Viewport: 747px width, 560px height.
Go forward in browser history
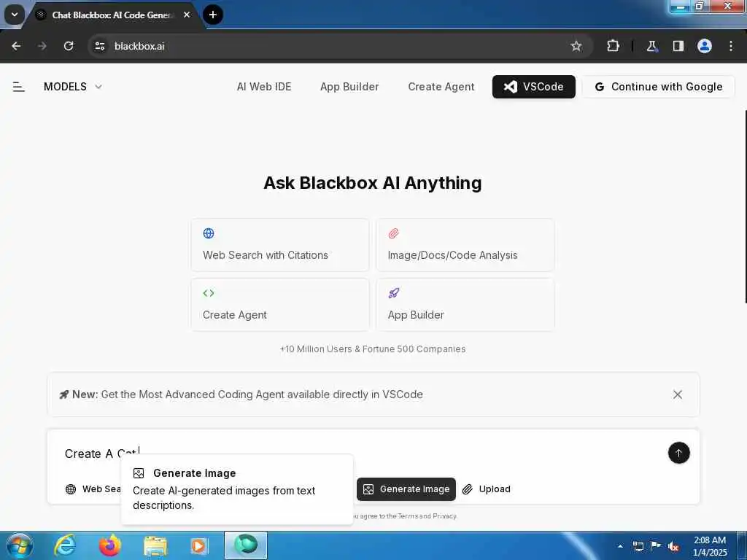(42, 46)
